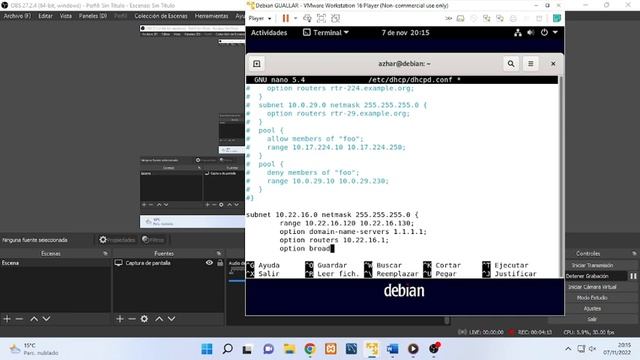Select the Captura de pantalla source

click(148, 263)
